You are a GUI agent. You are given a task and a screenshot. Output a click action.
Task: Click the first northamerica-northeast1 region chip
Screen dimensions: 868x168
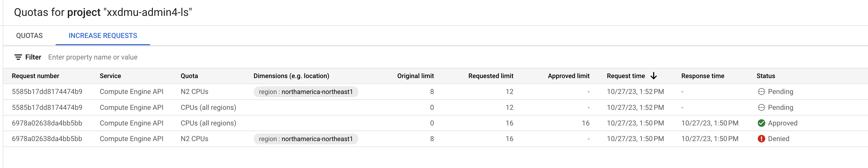(306, 92)
